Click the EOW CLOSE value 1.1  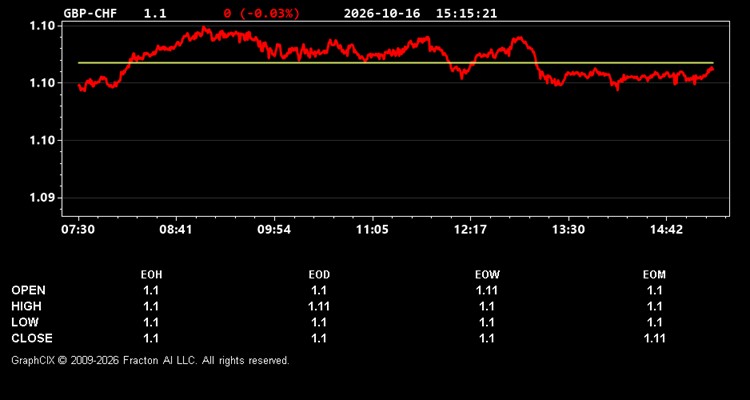[486, 338]
